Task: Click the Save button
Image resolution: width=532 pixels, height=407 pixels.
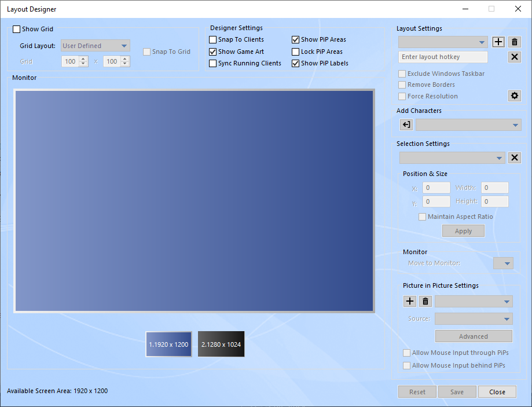Action: 457,392
